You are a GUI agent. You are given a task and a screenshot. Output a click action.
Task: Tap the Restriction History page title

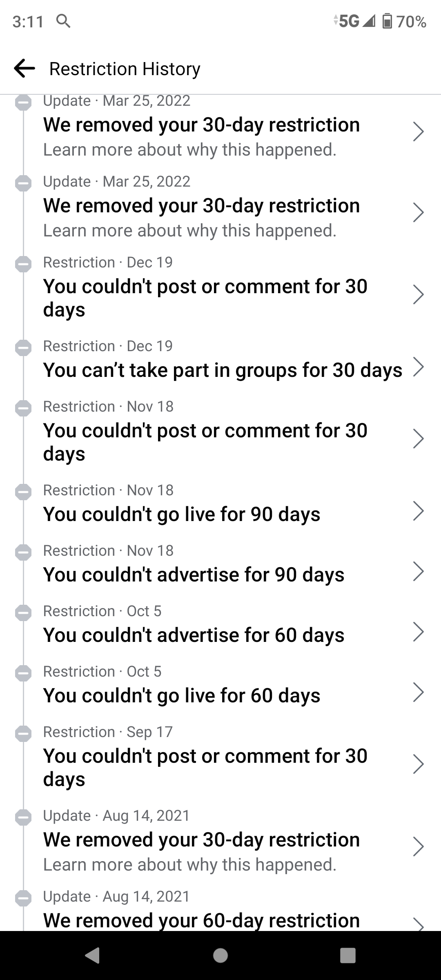coord(125,69)
